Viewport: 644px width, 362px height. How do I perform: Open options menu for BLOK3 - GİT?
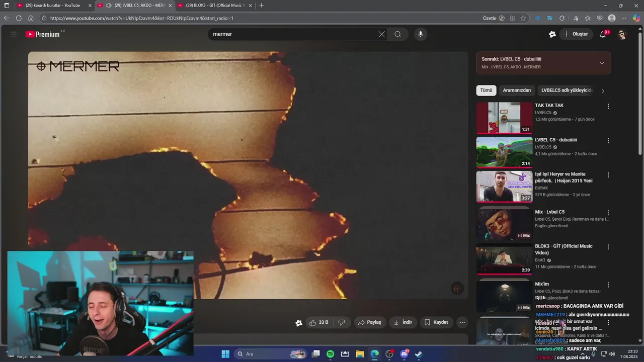coord(608,247)
